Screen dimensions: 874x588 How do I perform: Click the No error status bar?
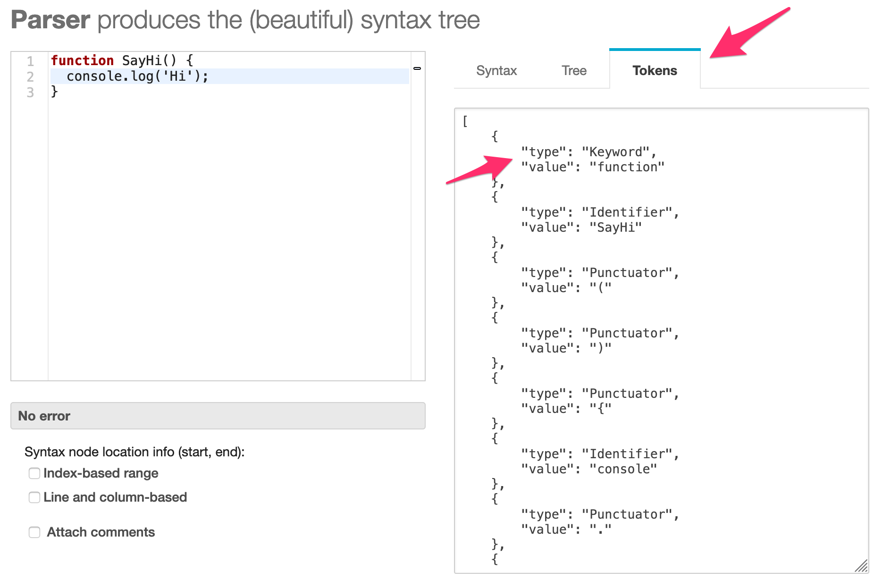pyautogui.click(x=218, y=416)
